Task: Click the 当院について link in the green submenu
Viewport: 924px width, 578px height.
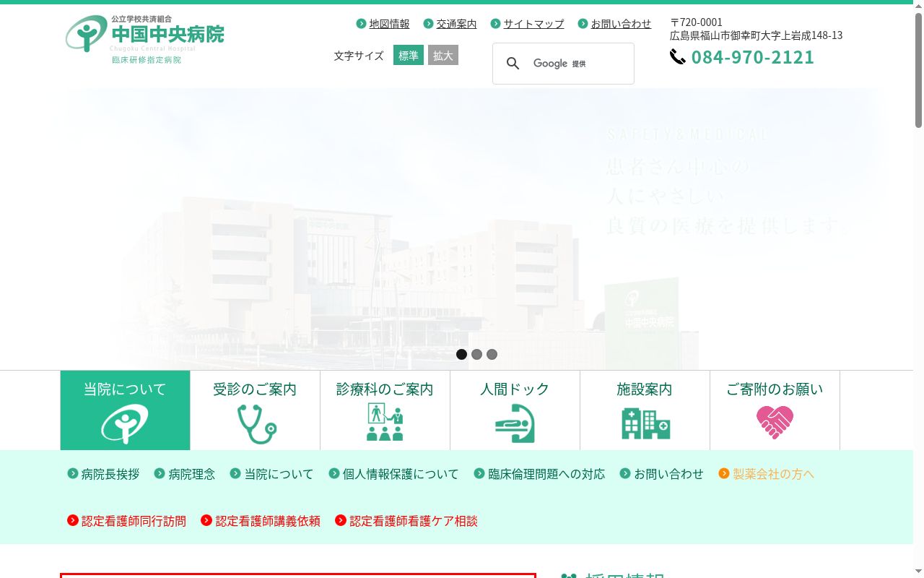Action: pos(279,474)
